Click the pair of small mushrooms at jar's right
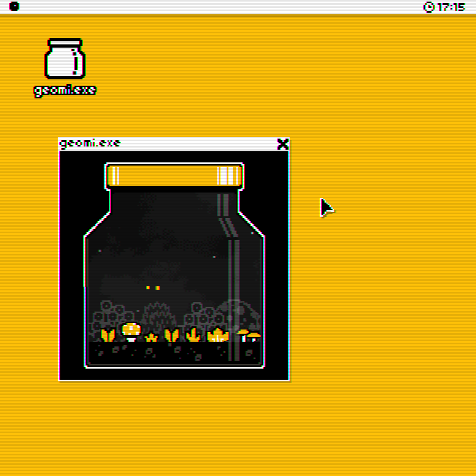Screen dimensions: 476x476 [249, 335]
